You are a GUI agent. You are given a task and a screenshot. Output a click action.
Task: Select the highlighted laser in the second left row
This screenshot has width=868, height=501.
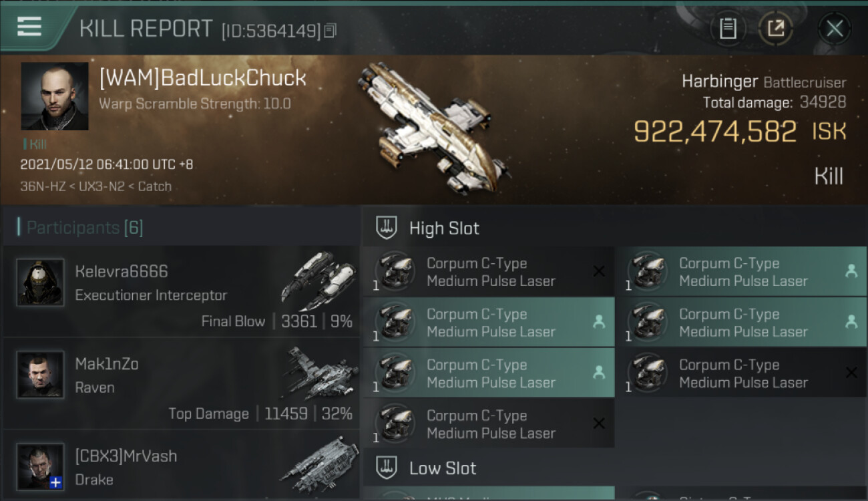tap(489, 323)
